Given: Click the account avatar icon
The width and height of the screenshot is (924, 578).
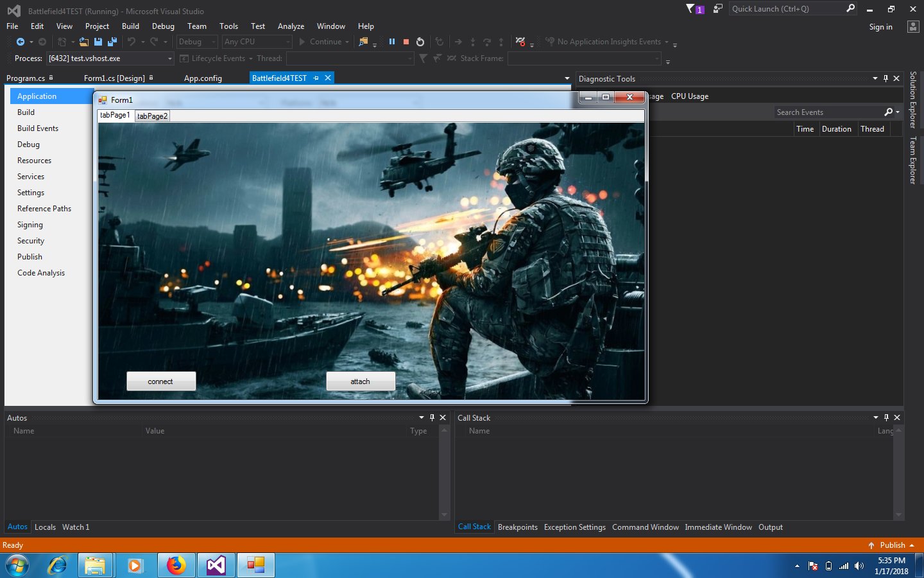Looking at the screenshot, I should pos(913,26).
